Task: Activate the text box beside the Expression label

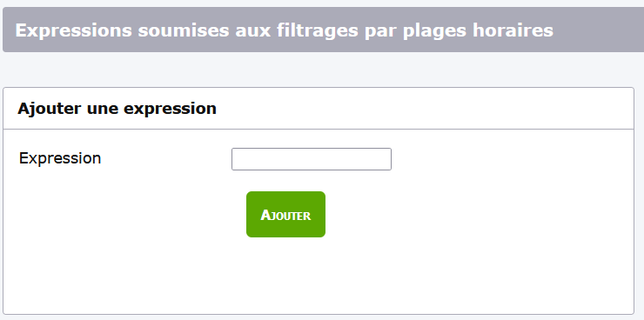Action: pyautogui.click(x=312, y=159)
